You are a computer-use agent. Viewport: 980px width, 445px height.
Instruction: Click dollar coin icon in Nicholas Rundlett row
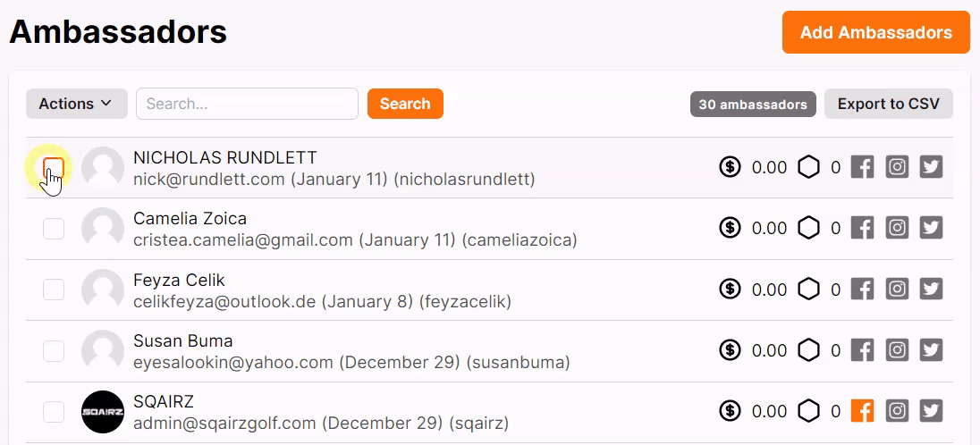[730, 167]
